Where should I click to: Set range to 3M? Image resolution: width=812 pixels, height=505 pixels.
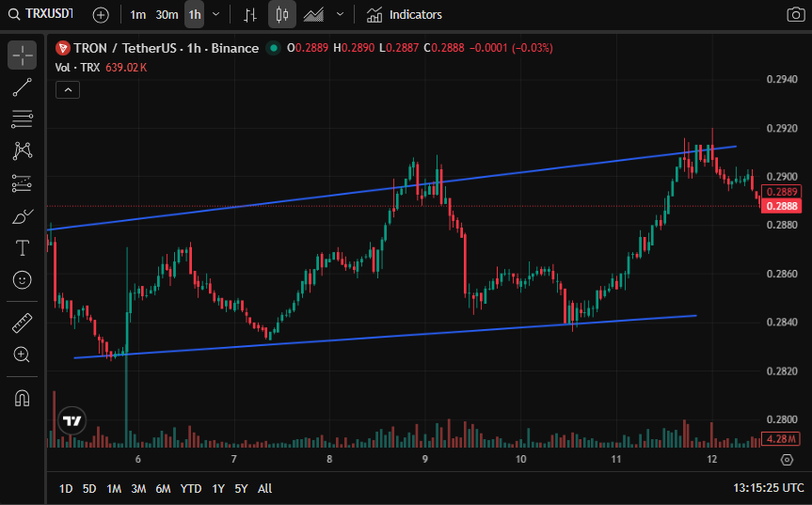pyautogui.click(x=138, y=488)
